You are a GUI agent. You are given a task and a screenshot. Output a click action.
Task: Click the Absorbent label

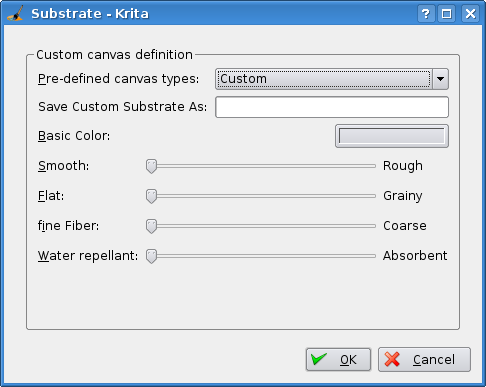415,256
